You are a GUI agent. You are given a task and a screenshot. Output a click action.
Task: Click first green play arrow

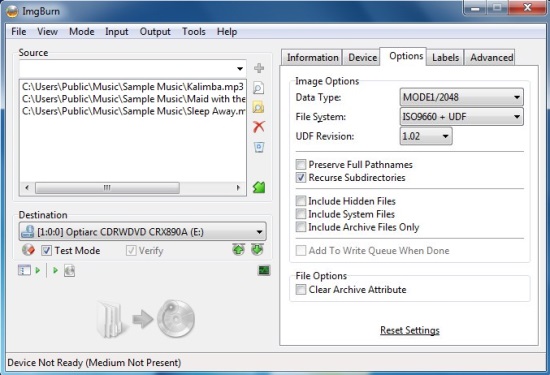pyautogui.click(x=38, y=270)
